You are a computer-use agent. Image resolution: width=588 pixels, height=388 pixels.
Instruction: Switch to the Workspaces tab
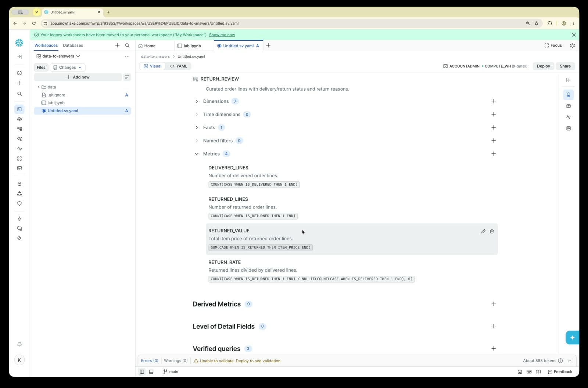(x=46, y=46)
